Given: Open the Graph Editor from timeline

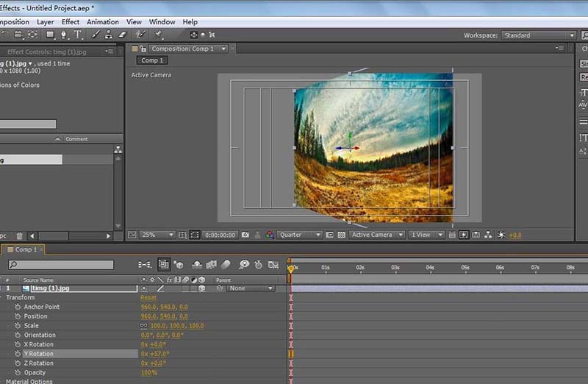Looking at the screenshot, I should [x=273, y=264].
